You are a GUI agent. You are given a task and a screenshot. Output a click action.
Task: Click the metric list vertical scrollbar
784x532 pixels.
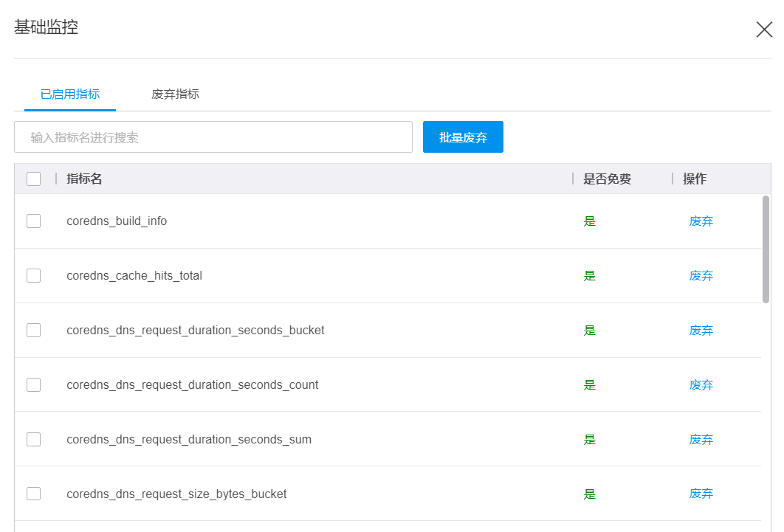click(x=766, y=249)
